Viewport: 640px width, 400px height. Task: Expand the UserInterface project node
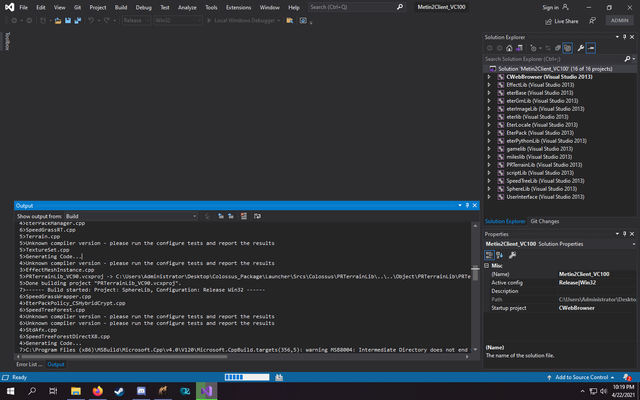click(489, 197)
